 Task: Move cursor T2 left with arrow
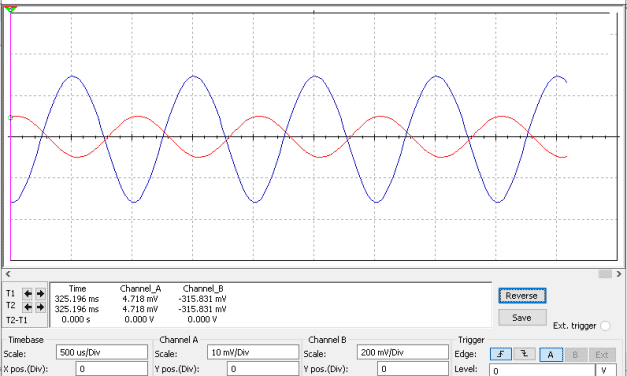(27, 307)
